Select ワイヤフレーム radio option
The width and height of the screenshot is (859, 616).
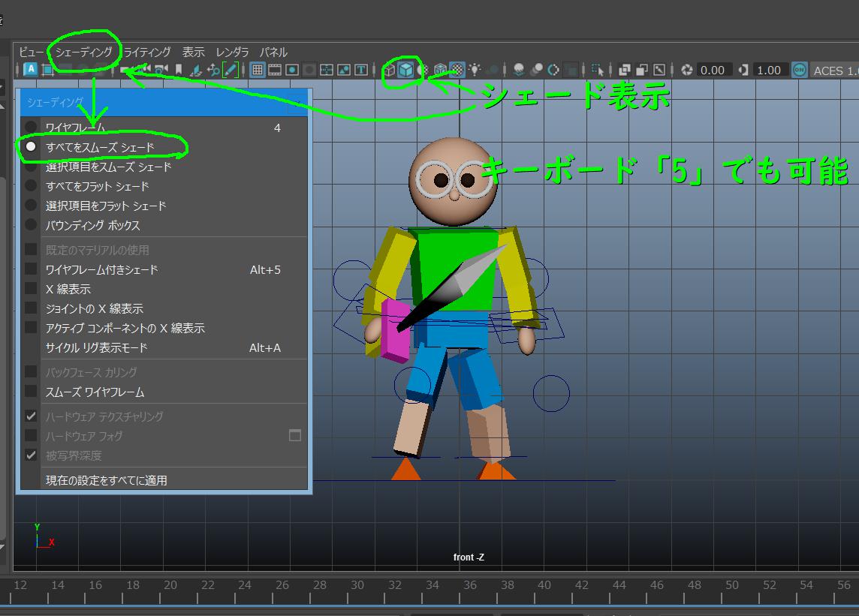[x=32, y=128]
